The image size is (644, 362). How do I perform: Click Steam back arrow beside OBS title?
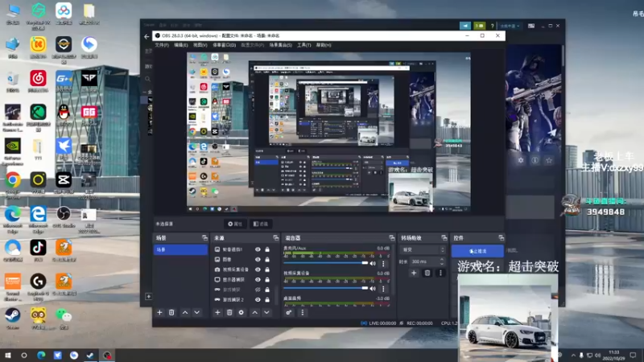point(147,36)
